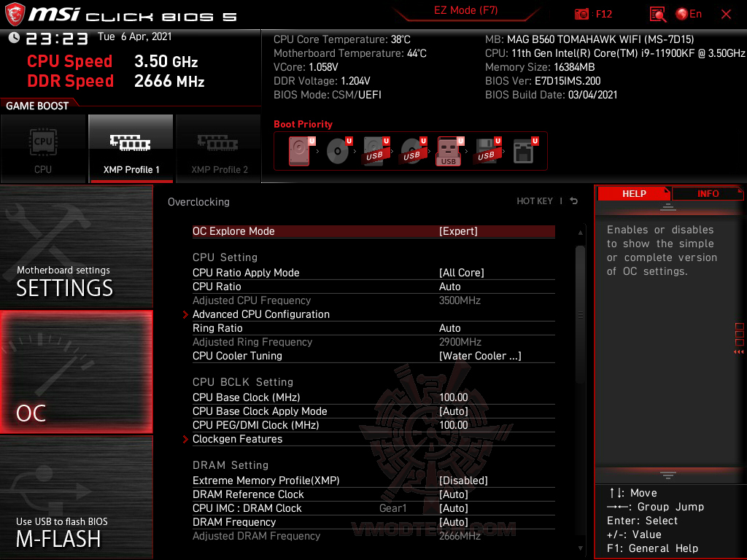Edit the CPU Ratio Auto value
The width and height of the screenshot is (747, 560).
[373, 286]
